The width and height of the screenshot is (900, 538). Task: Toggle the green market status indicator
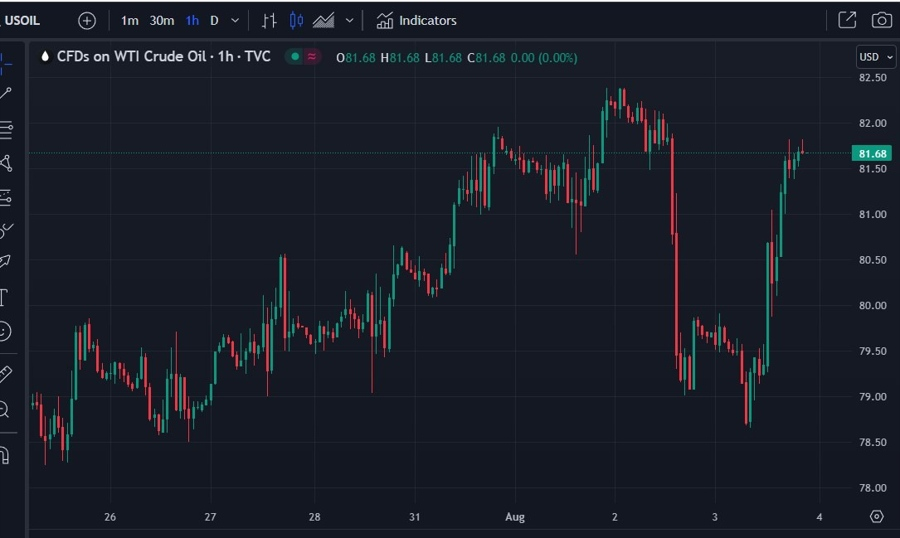pos(294,57)
